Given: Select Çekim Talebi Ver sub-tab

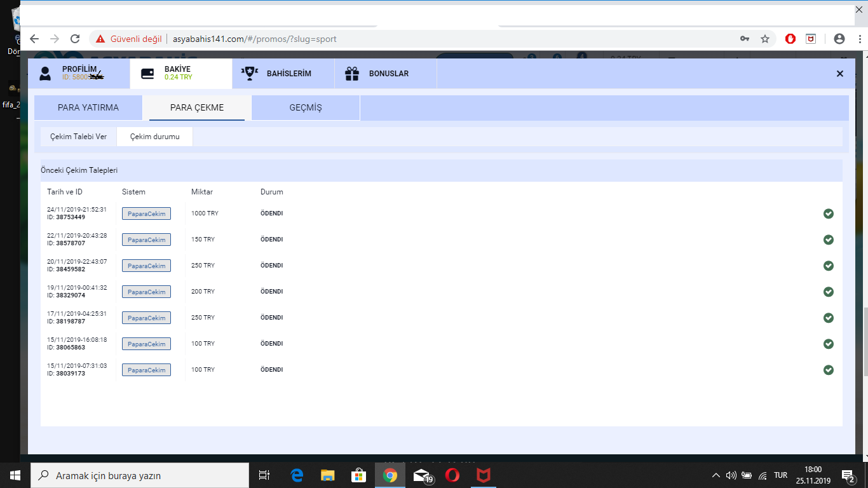Looking at the screenshot, I should point(79,137).
